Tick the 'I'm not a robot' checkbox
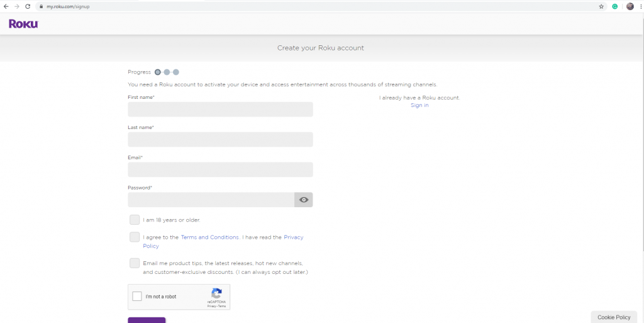The width and height of the screenshot is (644, 323). [137, 297]
